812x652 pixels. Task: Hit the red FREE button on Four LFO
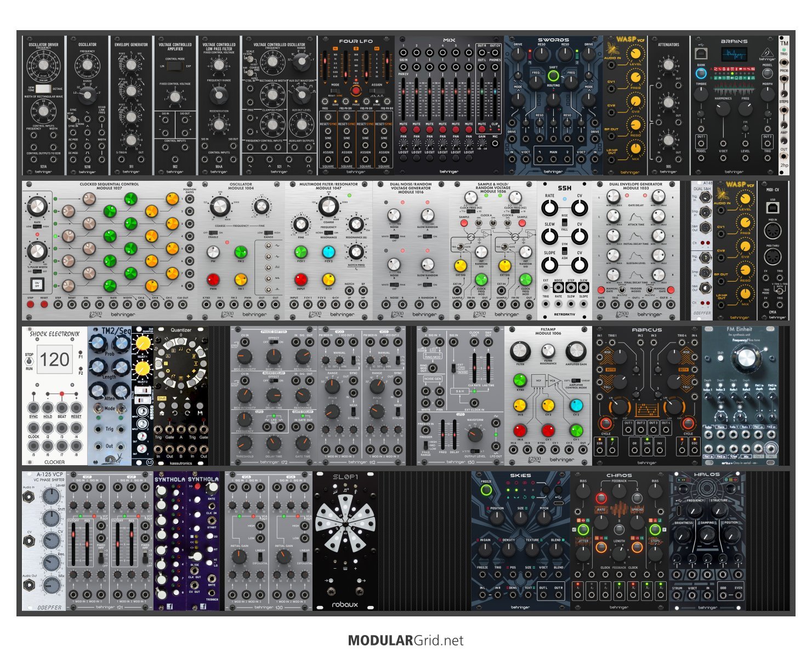[x=356, y=91]
